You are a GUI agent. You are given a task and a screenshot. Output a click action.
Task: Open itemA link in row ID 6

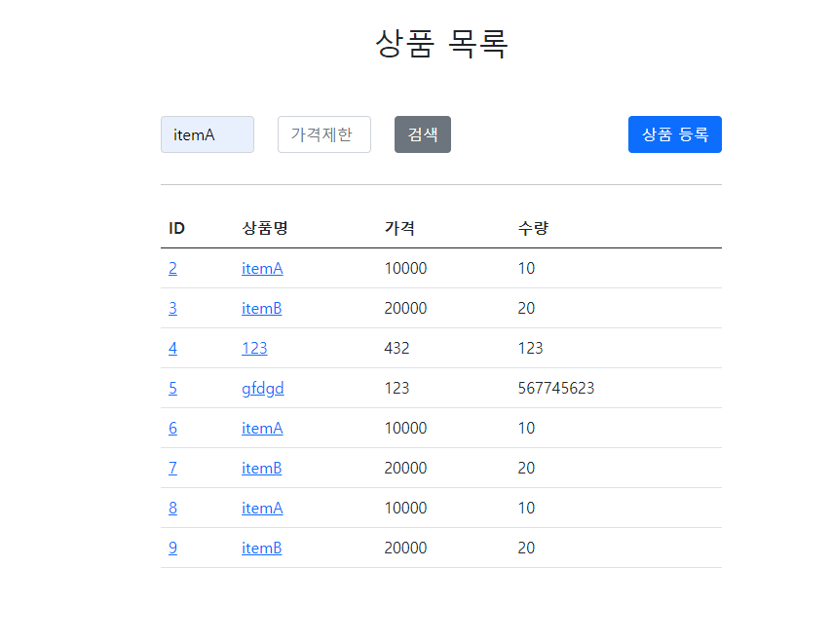262,428
